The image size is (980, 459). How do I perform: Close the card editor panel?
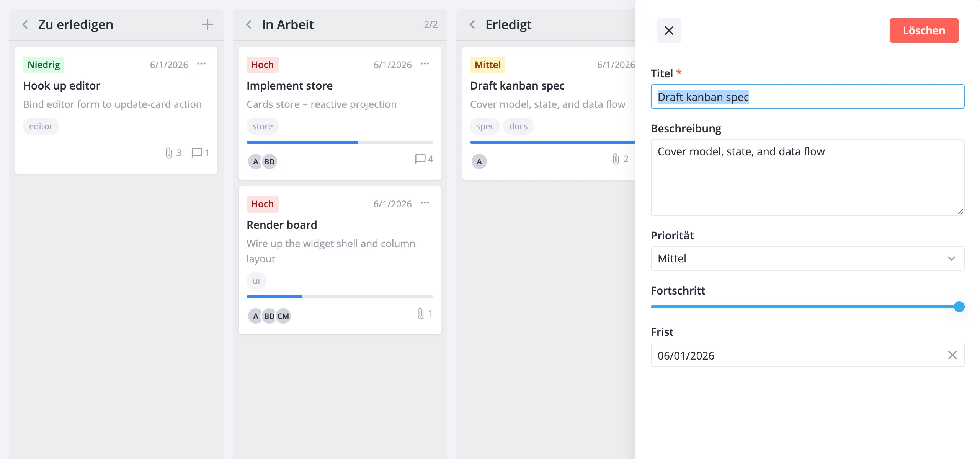tap(669, 31)
